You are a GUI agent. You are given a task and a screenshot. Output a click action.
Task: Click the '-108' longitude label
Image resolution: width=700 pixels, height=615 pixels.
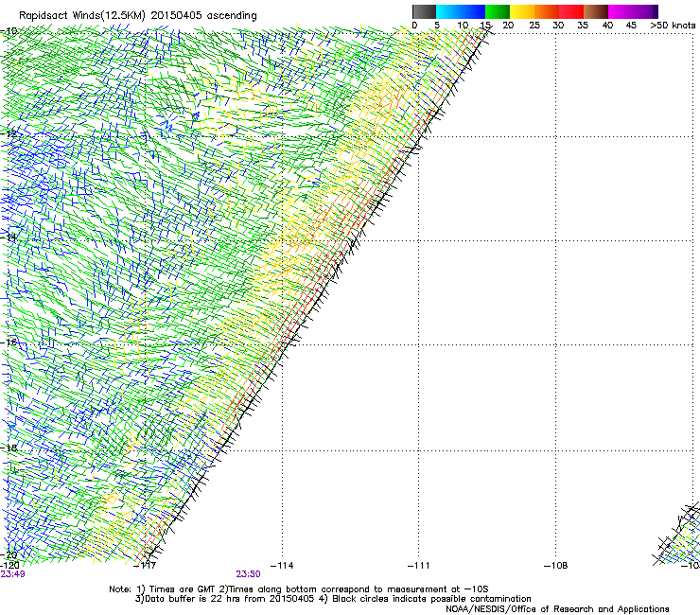click(555, 566)
